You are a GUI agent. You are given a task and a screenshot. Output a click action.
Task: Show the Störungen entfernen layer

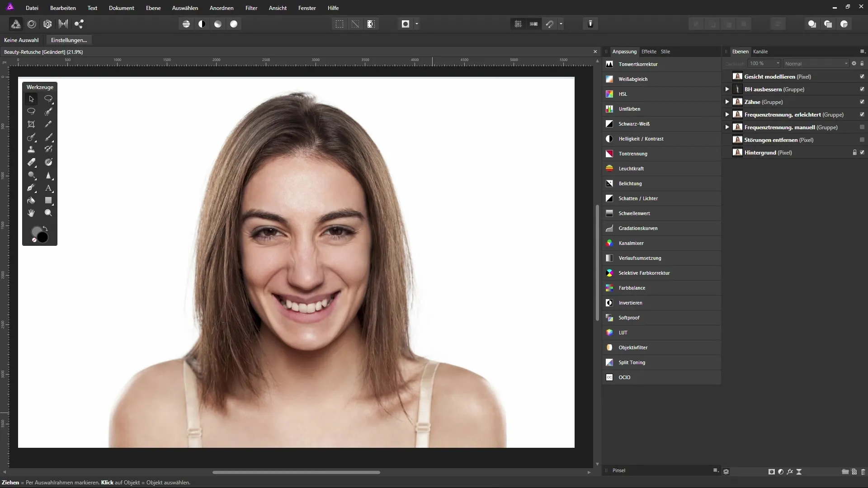862,140
